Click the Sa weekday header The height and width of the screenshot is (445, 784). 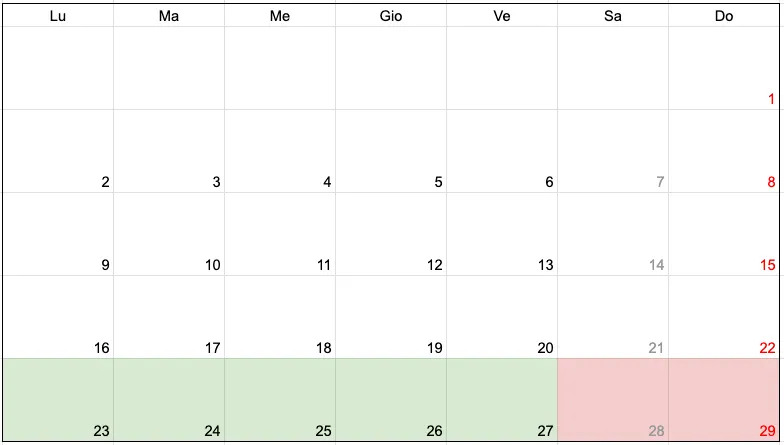point(613,16)
